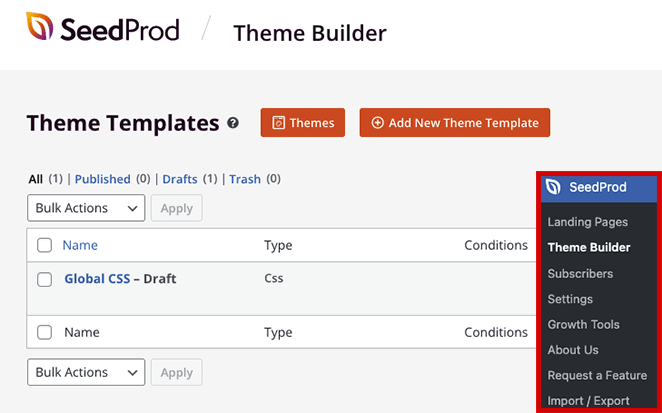Open the bottom Bulk Actions dropdown
662x413 pixels.
(86, 372)
